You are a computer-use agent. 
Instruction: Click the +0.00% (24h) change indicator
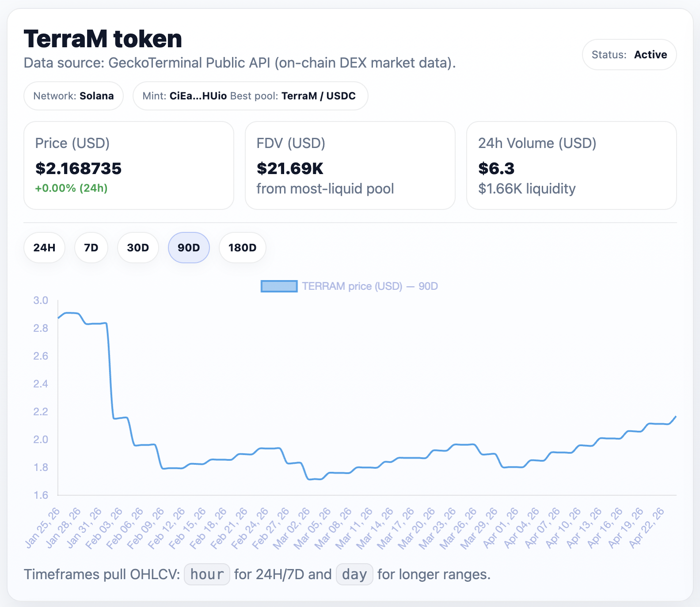point(72,188)
